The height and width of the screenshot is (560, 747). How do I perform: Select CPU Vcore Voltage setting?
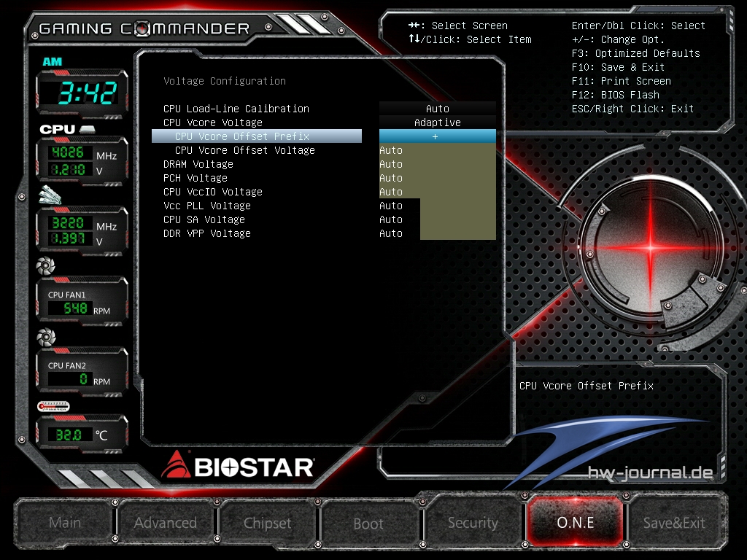[213, 122]
